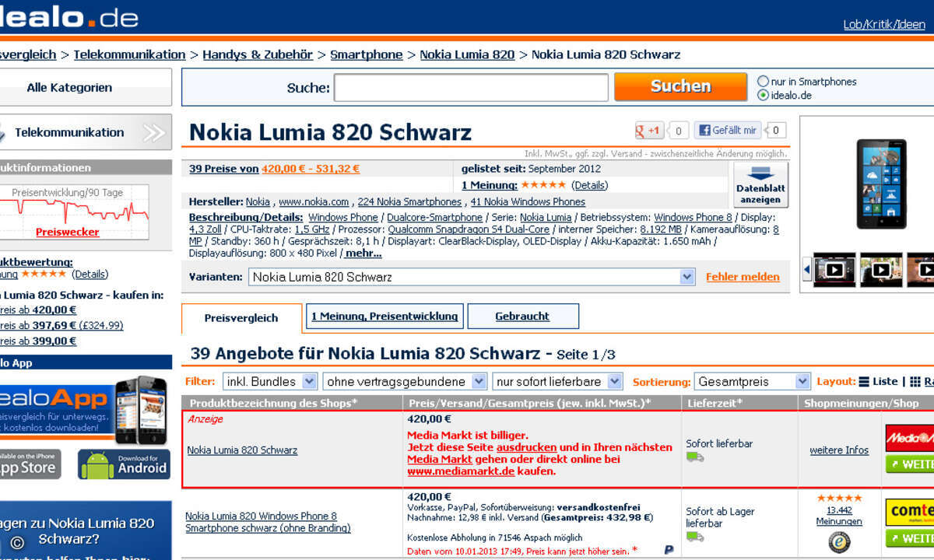Click the 'weitere Infos' link
Viewport: 934px width, 560px height.
839,450
